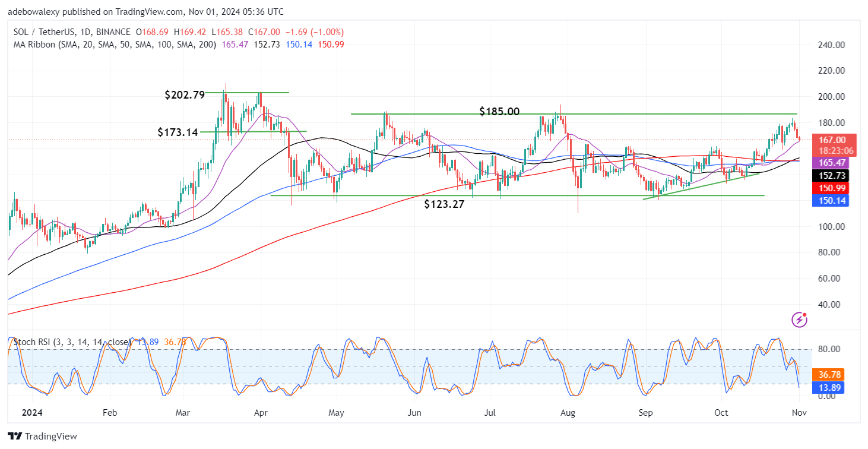Click the Sep time axis label
The image size is (868, 449).
tap(646, 412)
